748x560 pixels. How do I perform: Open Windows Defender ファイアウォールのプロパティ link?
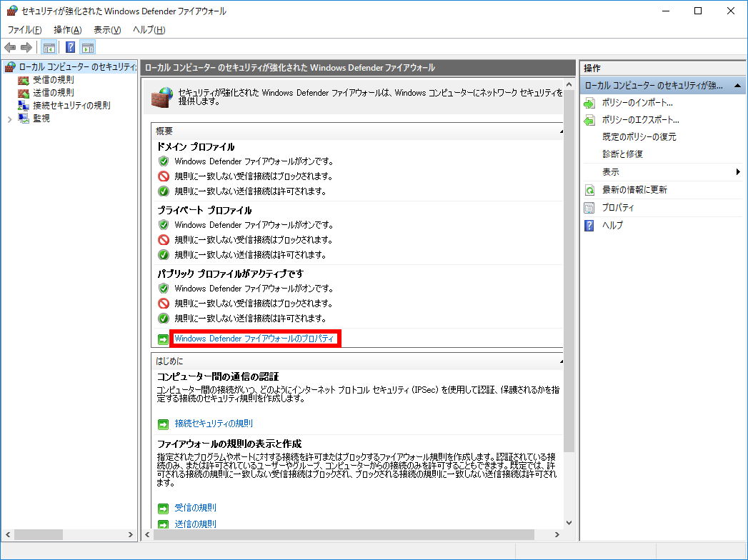point(254,339)
